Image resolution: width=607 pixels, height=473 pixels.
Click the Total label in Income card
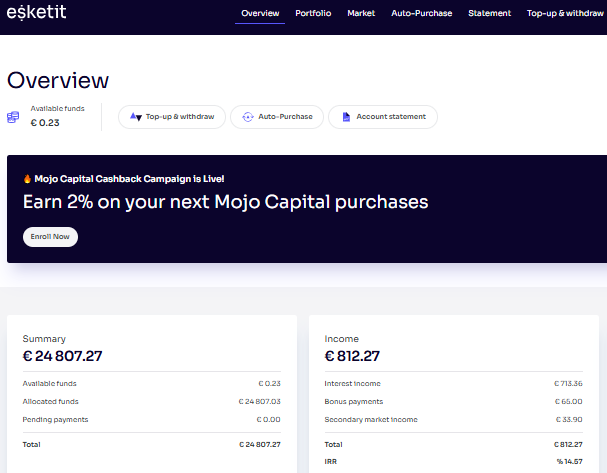[333, 444]
